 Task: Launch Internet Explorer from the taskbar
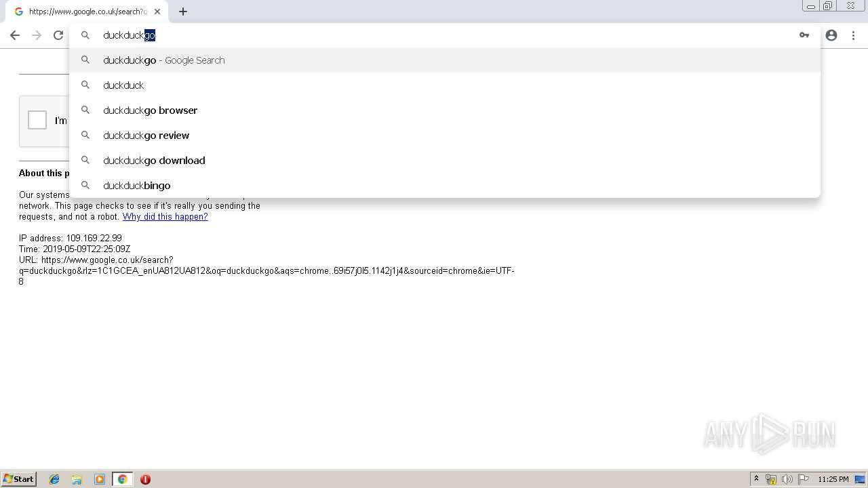(54, 479)
